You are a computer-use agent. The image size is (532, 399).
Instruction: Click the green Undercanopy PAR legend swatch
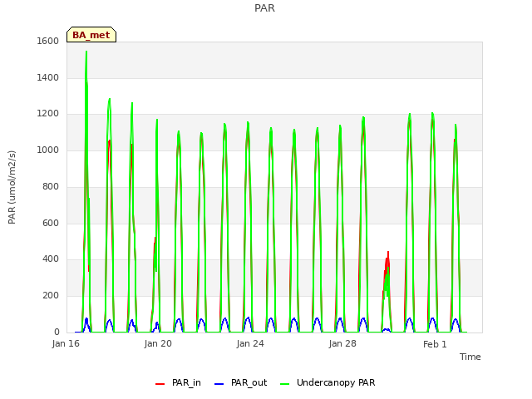click(285, 384)
